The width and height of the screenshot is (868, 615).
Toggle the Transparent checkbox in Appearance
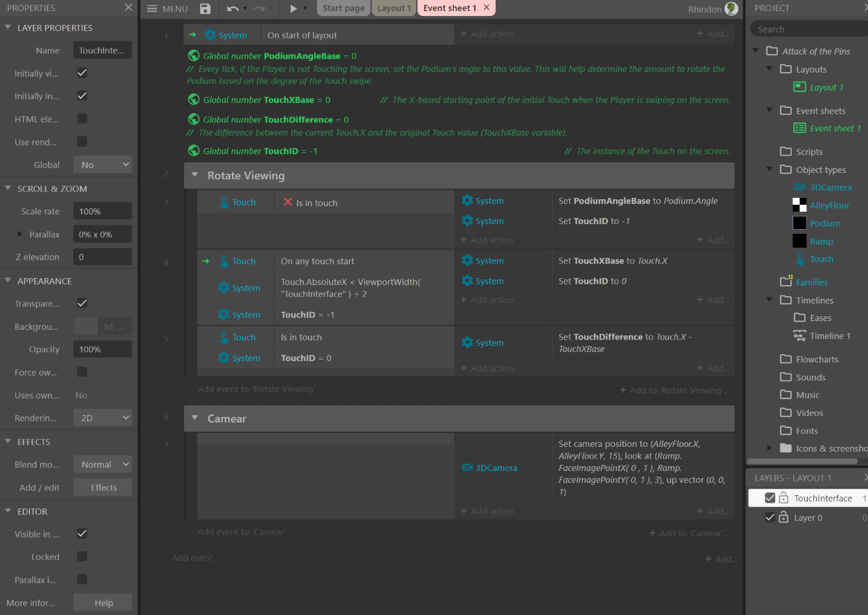click(x=82, y=303)
